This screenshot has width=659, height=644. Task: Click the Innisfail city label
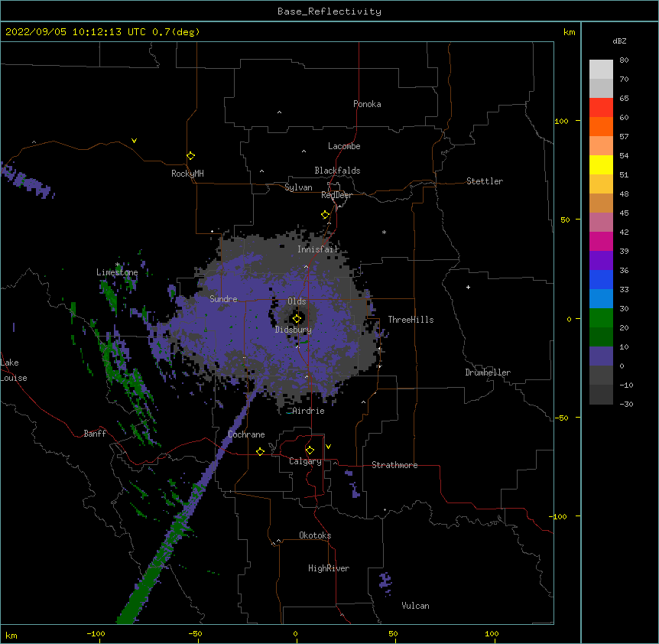point(317,249)
